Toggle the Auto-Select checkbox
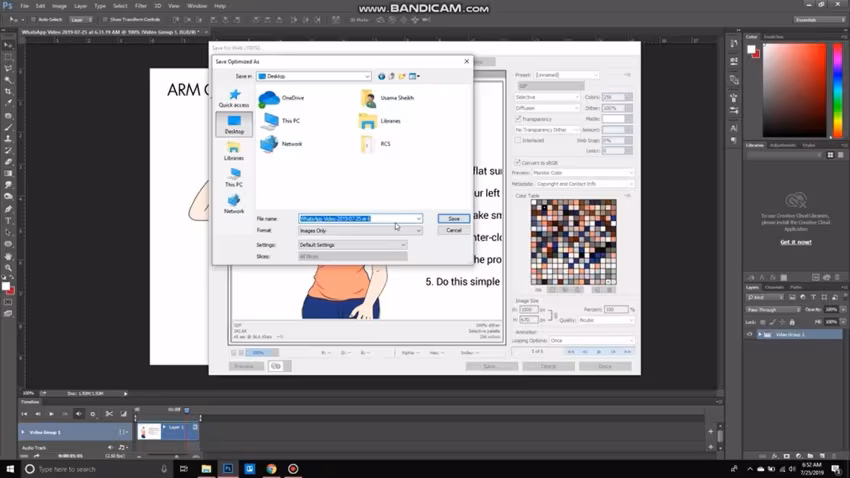850x478 pixels. (x=34, y=20)
